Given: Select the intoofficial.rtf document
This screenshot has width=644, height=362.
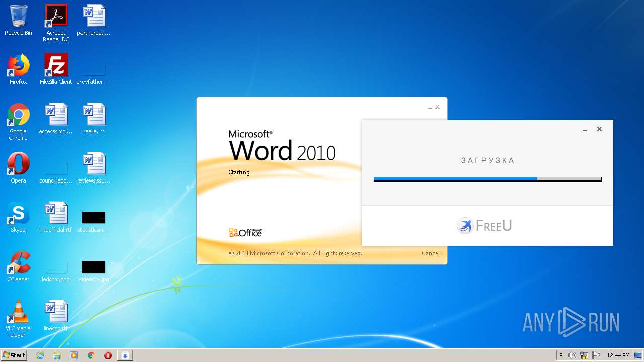Looking at the screenshot, I should click(56, 217).
